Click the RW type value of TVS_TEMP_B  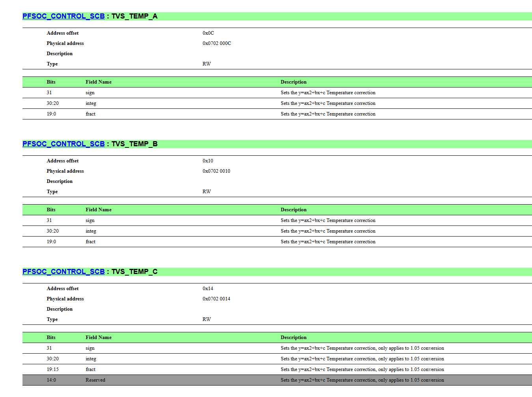pyautogui.click(x=207, y=192)
